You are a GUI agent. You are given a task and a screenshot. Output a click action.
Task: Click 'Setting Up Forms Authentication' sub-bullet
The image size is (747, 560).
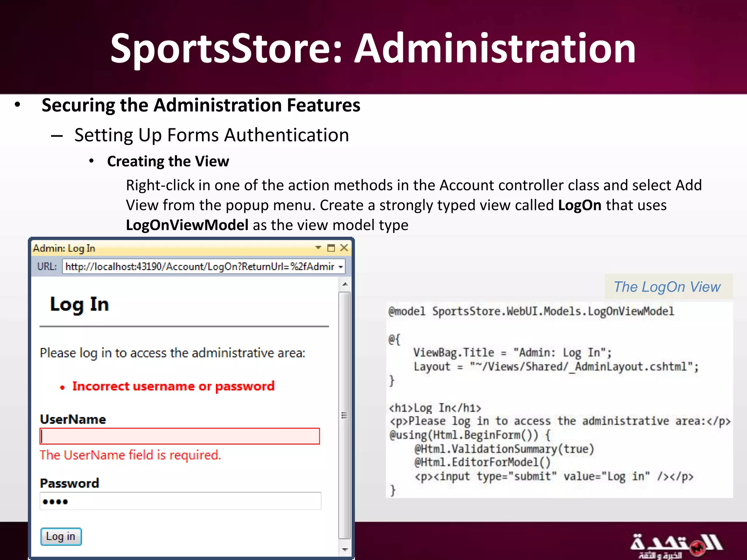pyautogui.click(x=212, y=135)
